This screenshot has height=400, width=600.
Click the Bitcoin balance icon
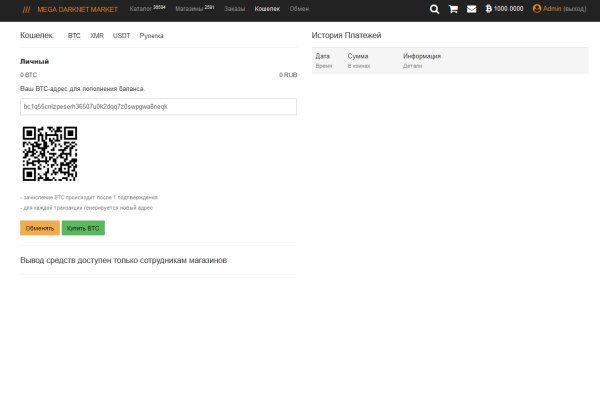[x=488, y=8]
